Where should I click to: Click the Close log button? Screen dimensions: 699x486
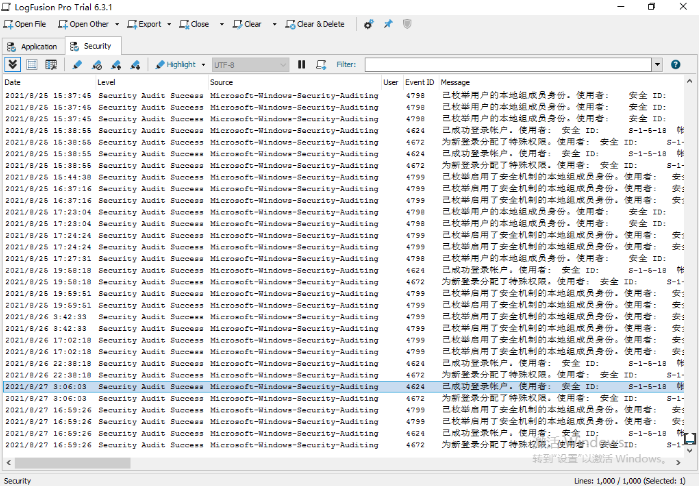click(x=194, y=24)
